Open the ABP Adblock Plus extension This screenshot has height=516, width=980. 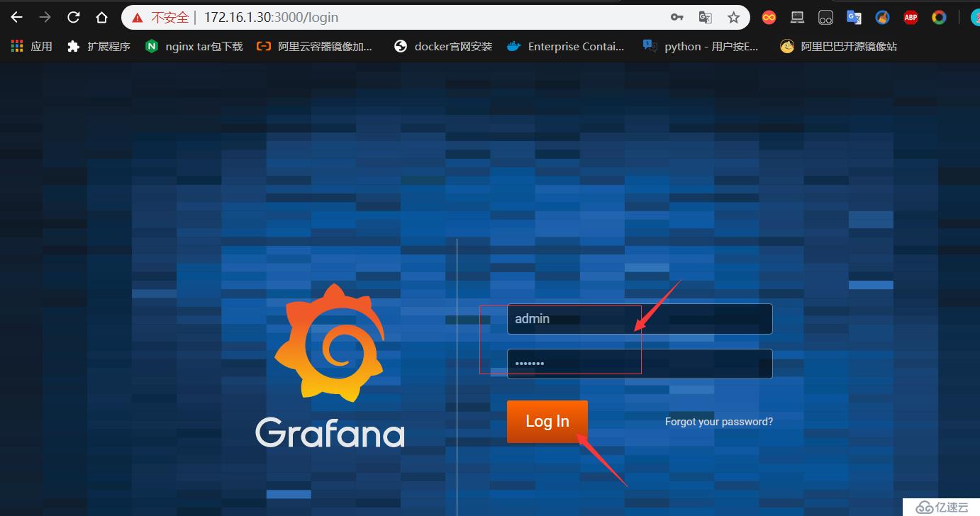tap(911, 18)
